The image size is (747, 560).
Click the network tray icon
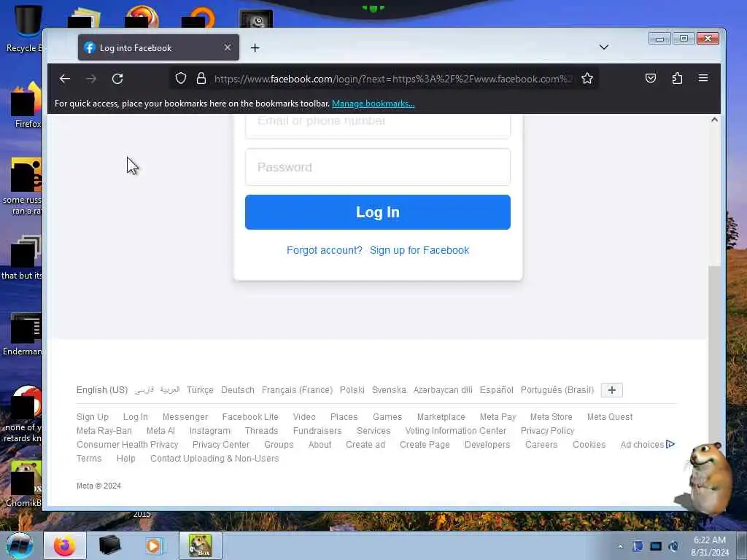[x=656, y=546]
